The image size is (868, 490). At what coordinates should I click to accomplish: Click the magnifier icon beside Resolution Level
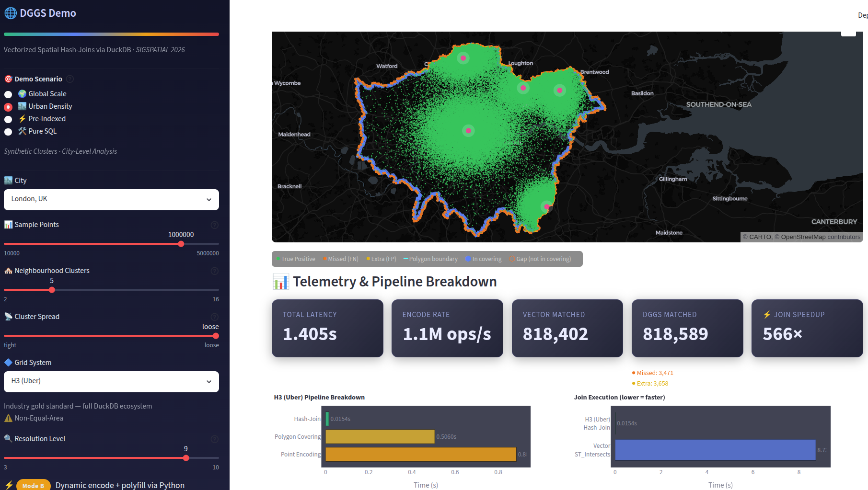8,439
